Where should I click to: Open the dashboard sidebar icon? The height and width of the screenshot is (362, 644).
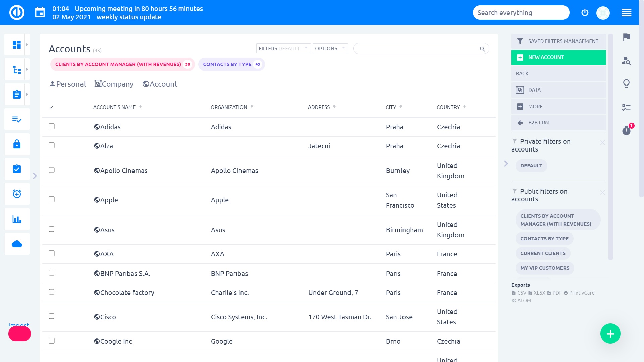(17, 44)
